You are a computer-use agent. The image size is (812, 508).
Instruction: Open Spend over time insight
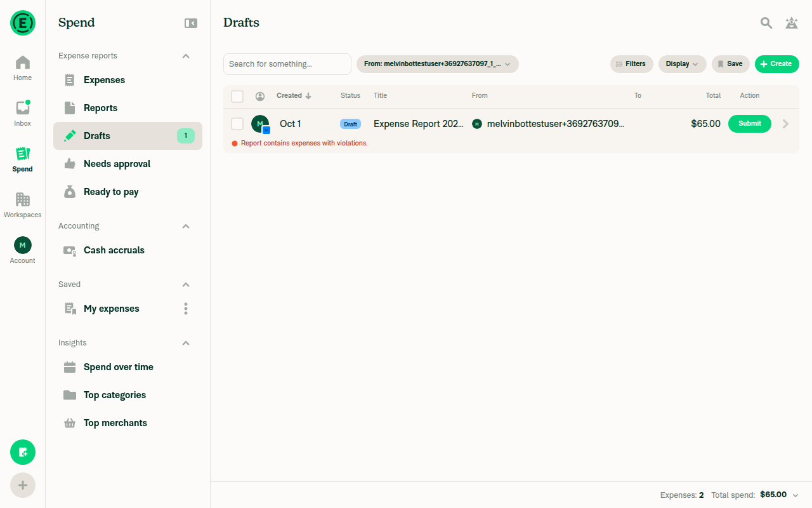click(x=128, y=367)
